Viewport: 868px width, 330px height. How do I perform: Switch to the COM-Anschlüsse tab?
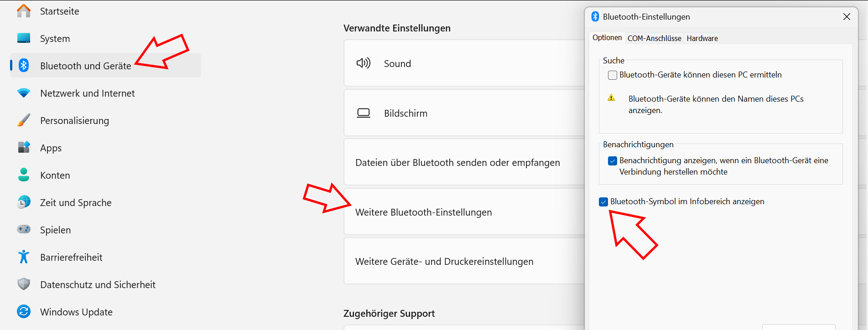[654, 38]
